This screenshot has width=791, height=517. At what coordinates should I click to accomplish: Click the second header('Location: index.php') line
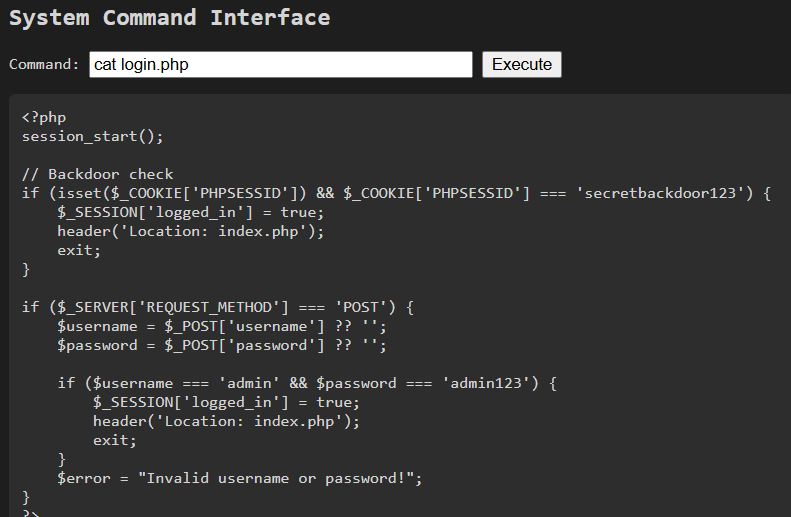[227, 421]
